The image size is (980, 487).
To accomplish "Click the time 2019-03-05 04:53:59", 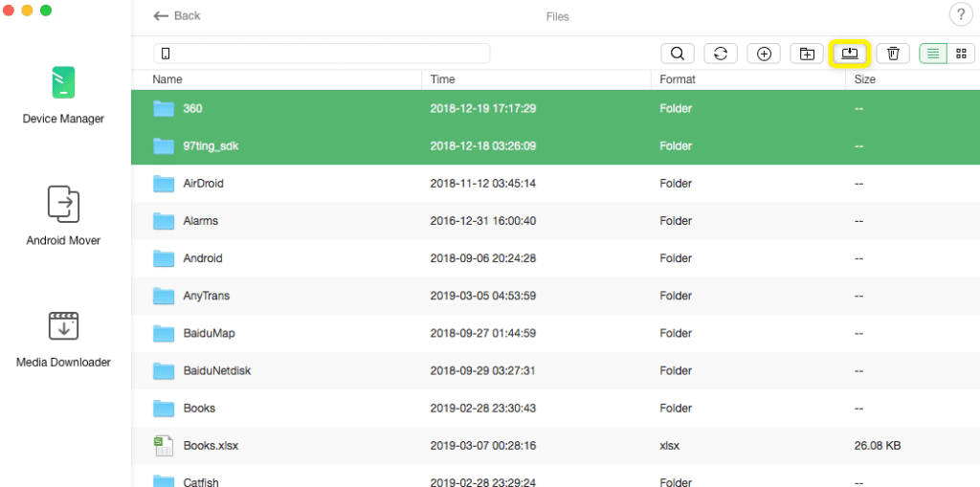I will click(483, 296).
